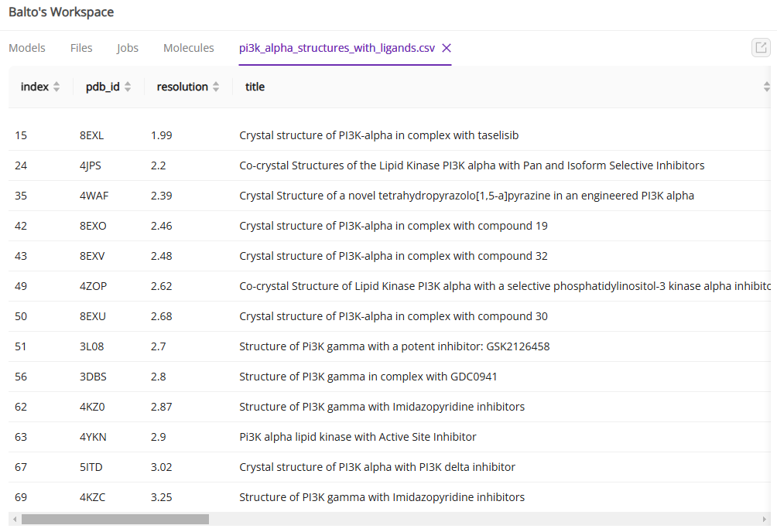Open the Files tab
Image resolution: width=777 pixels, height=532 pixels.
click(81, 48)
